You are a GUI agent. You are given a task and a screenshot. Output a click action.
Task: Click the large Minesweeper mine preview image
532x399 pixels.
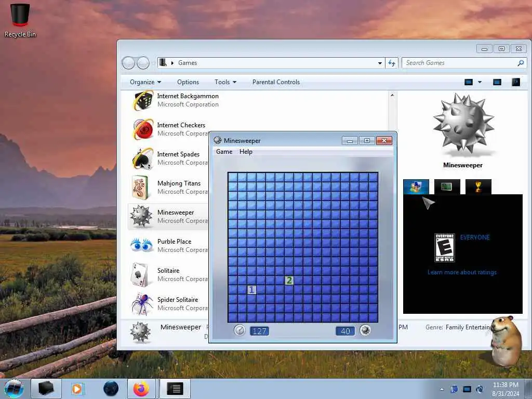point(463,125)
